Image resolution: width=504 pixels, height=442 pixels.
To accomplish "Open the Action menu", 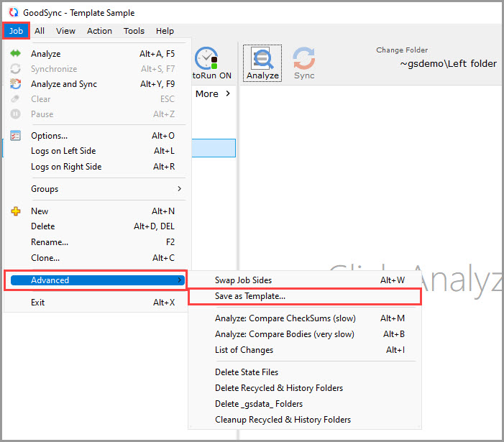I will pyautogui.click(x=99, y=31).
